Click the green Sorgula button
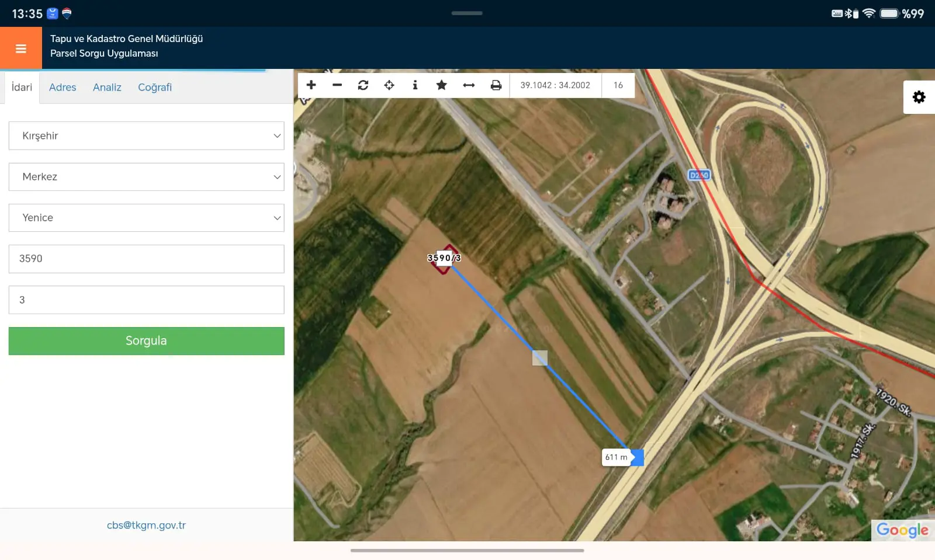This screenshot has width=935, height=560. (146, 340)
